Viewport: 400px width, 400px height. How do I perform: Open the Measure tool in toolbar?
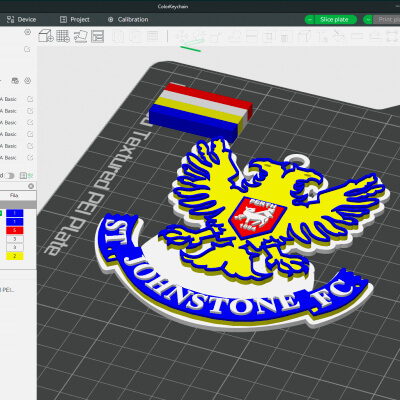point(357,36)
